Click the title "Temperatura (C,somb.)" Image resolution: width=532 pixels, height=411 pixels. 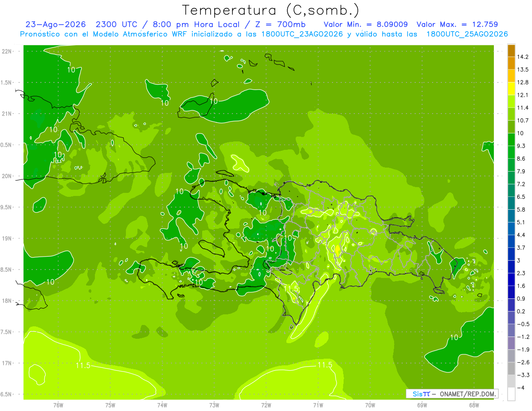(x=271, y=10)
